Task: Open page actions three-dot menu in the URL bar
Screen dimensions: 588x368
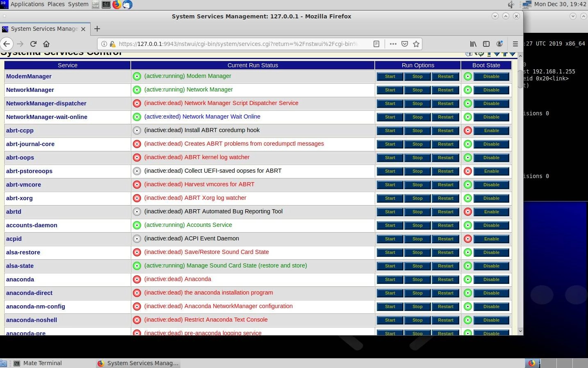Action: tap(393, 44)
